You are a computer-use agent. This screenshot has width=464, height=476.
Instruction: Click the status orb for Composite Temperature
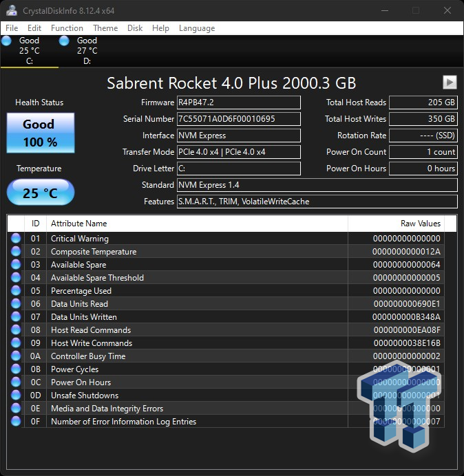pyautogui.click(x=16, y=252)
